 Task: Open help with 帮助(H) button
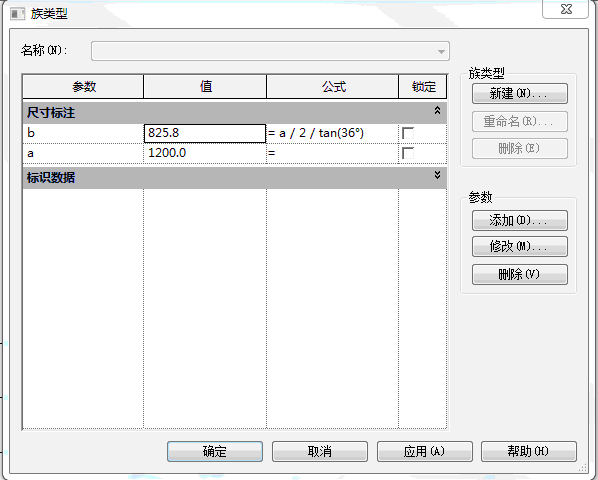pyautogui.click(x=529, y=451)
